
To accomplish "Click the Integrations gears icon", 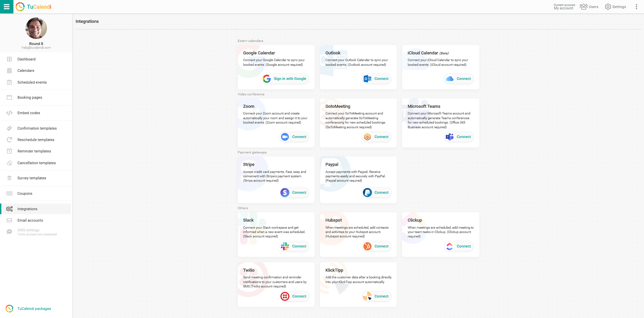I will [9, 209].
